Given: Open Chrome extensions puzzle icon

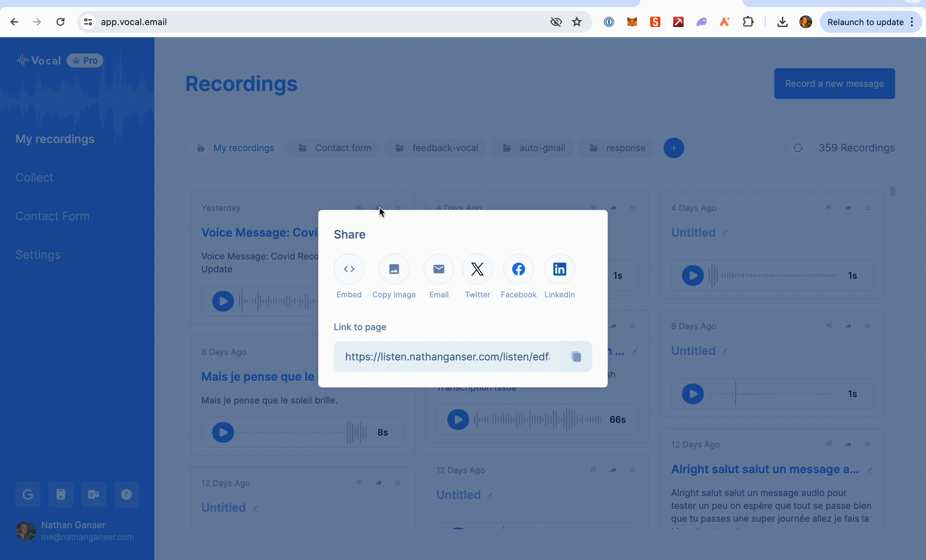Looking at the screenshot, I should click(748, 22).
